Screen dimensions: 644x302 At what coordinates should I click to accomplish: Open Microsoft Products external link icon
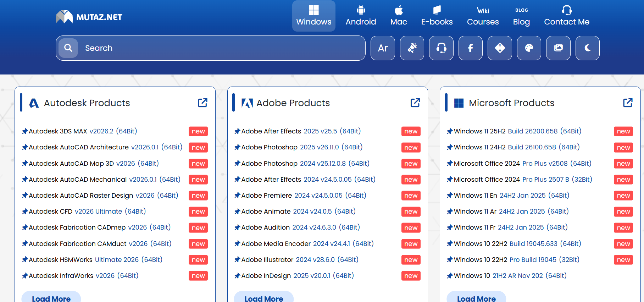pos(627,103)
